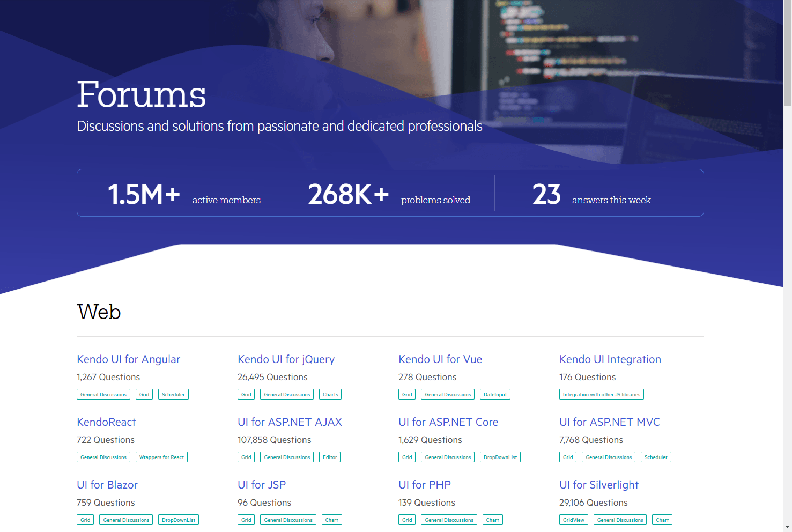
Task: Click the '23' answers this week figure
Action: 546,194
